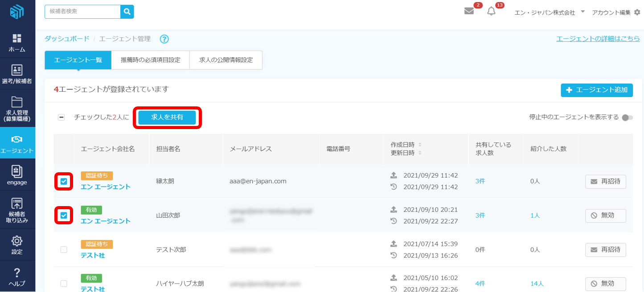
Task: Go to ホーム in the sidebar
Action: [x=17, y=43]
